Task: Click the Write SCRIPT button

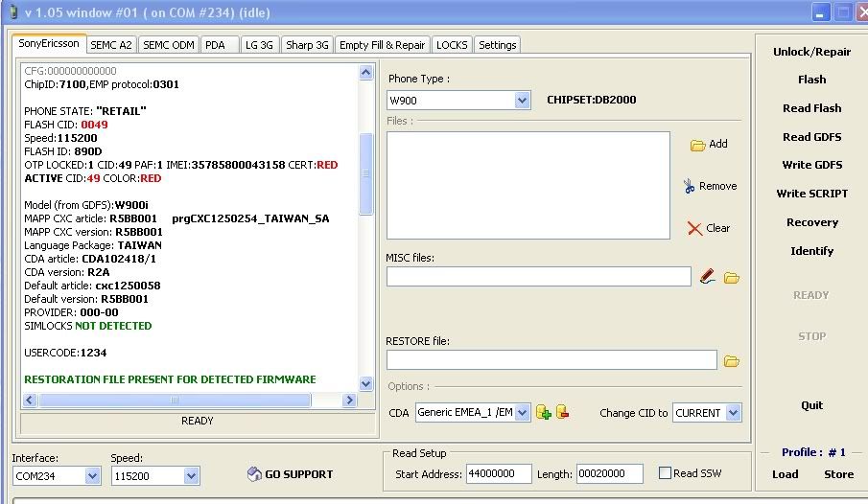Action: (x=811, y=194)
